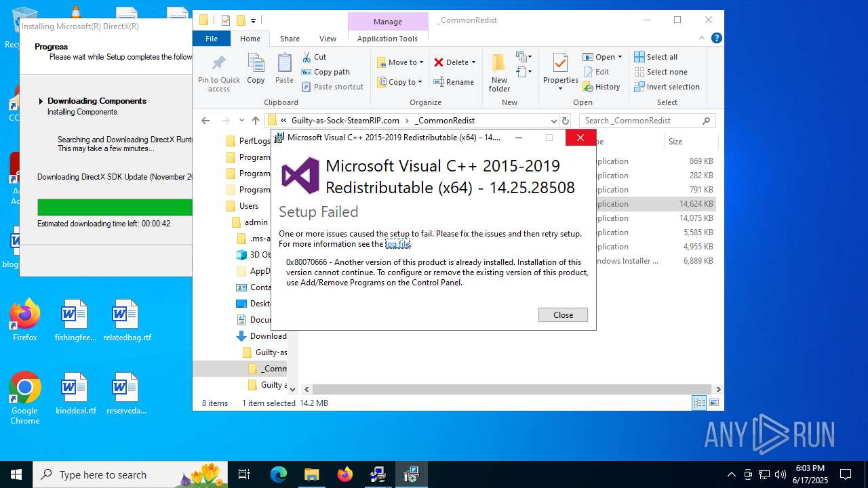Viewport: 868px width, 488px height.
Task: Open Explorer Help question mark icon
Action: 716,39
